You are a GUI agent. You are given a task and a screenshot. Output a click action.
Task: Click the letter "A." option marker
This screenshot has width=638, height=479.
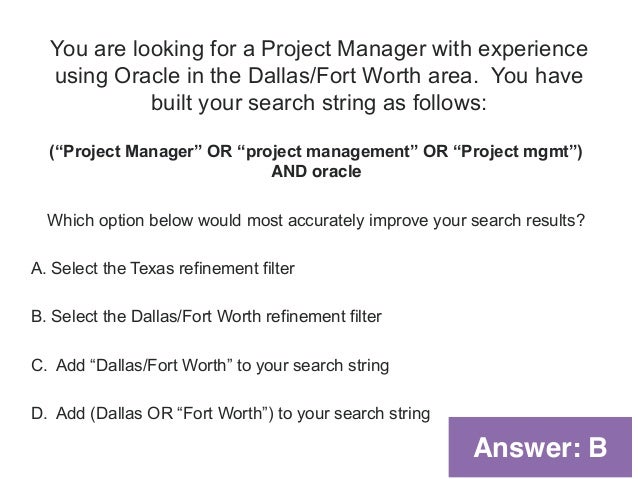tap(38, 270)
